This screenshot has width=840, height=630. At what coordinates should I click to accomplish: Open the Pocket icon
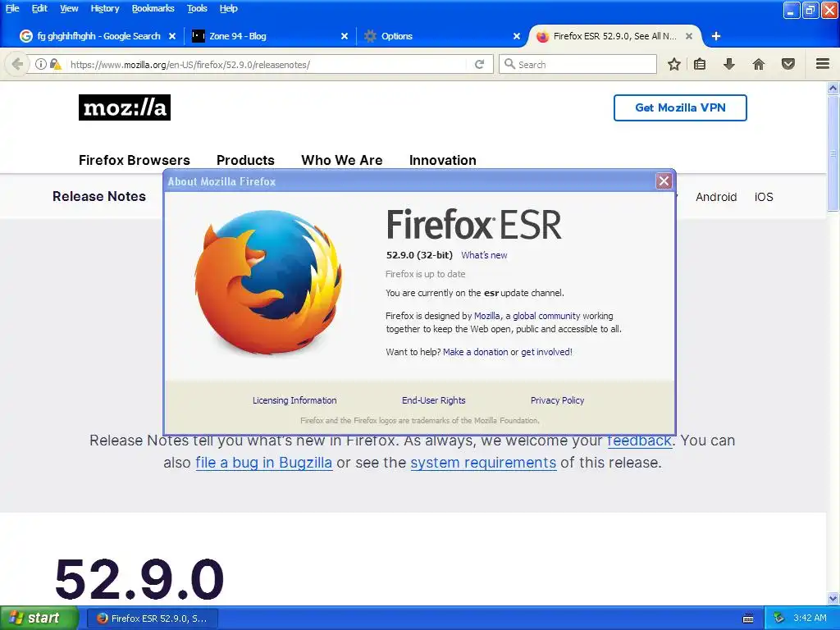click(788, 64)
